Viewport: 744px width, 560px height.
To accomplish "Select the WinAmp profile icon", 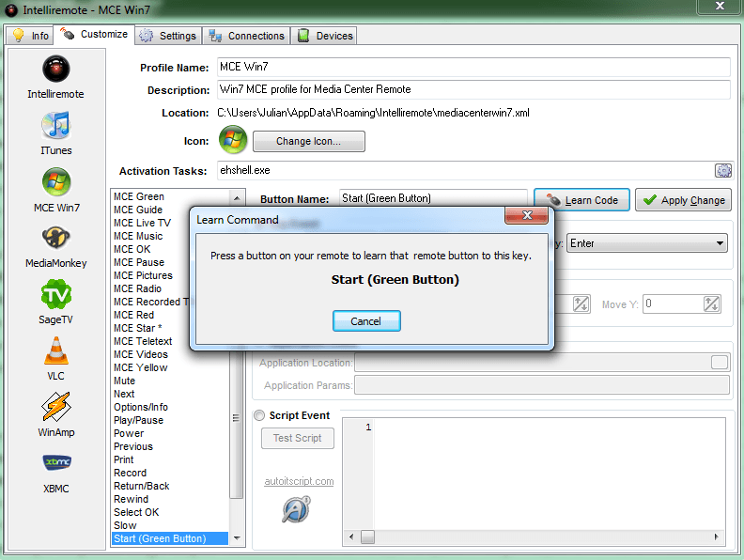I will (56, 407).
